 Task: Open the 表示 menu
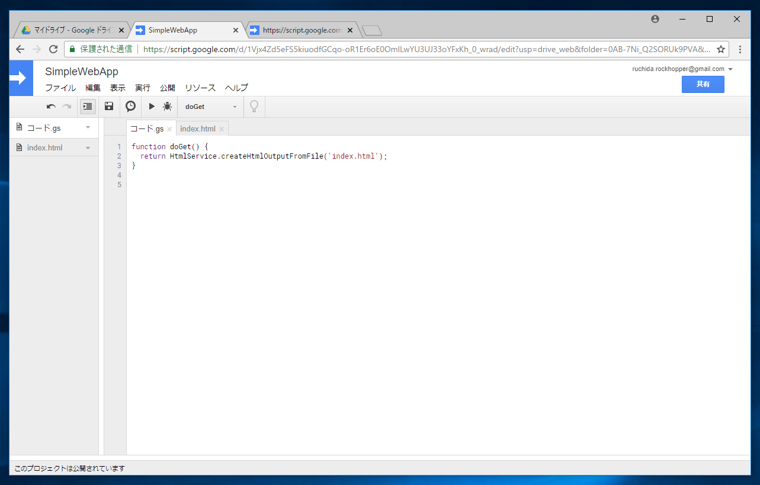click(117, 88)
